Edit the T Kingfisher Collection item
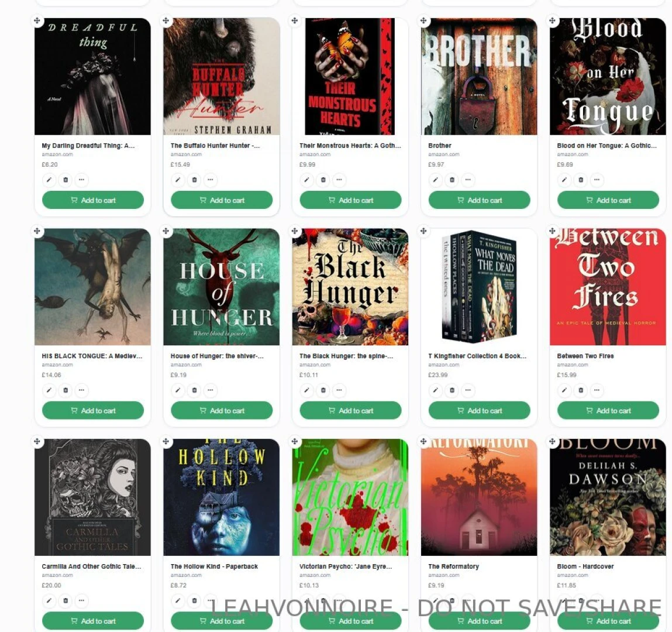 [x=436, y=390]
